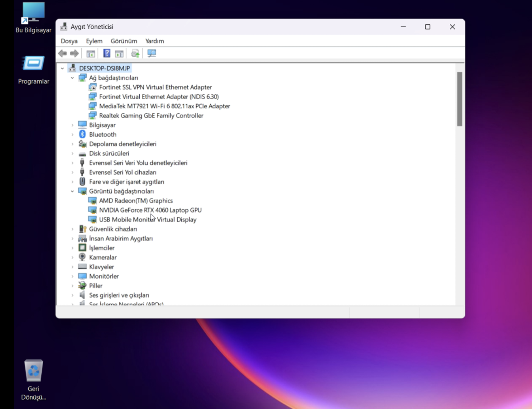Click the Forward arrow in the toolbar
The height and width of the screenshot is (409, 532).
pyautogui.click(x=75, y=53)
